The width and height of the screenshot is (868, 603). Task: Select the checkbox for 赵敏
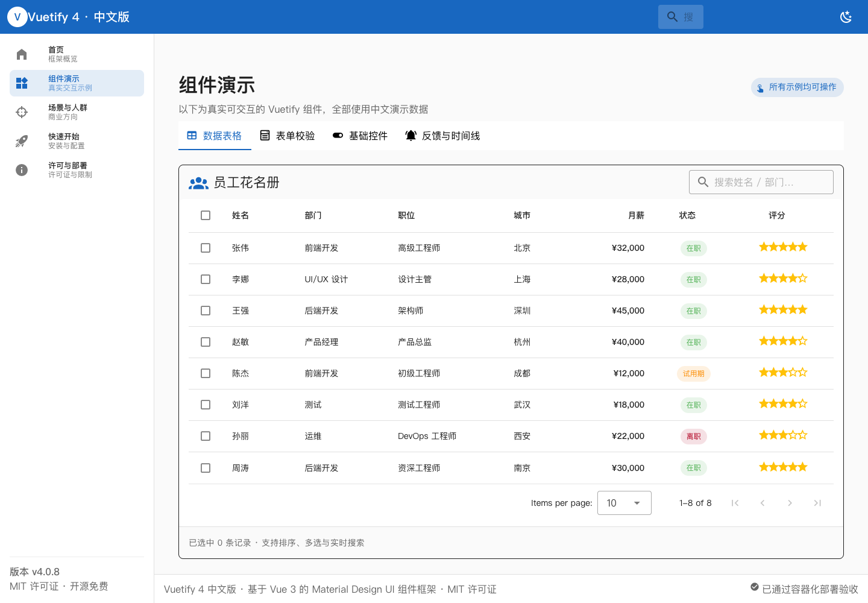[x=206, y=342]
